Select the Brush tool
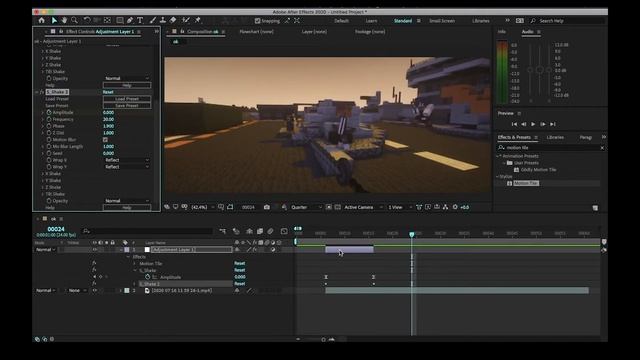This screenshot has width=640, height=360. tap(153, 20)
